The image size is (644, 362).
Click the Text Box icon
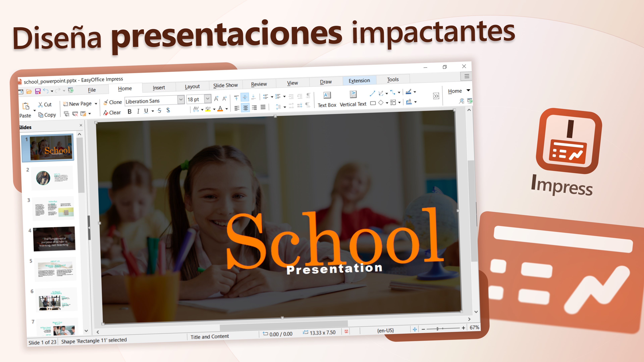click(327, 95)
